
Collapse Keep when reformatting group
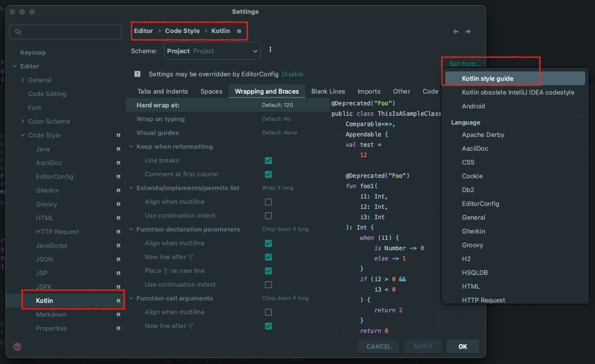click(131, 147)
